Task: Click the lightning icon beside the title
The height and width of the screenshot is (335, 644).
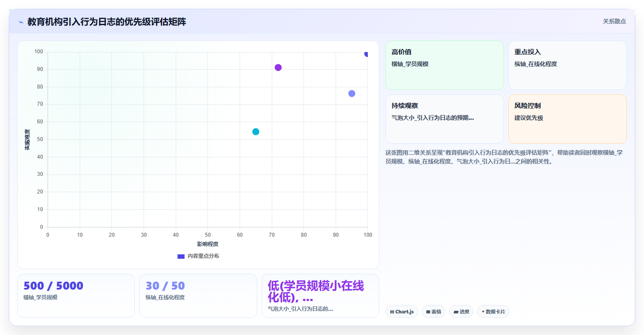Action: click(x=21, y=22)
